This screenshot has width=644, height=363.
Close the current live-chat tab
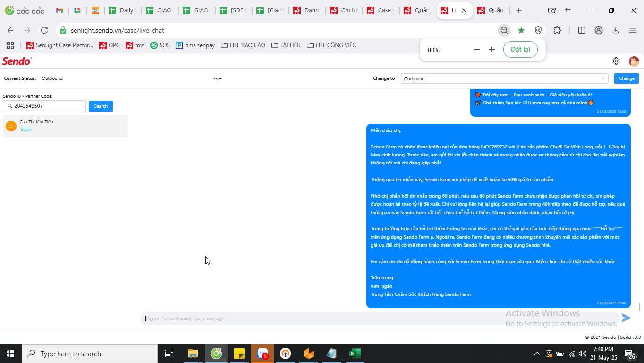click(x=464, y=10)
